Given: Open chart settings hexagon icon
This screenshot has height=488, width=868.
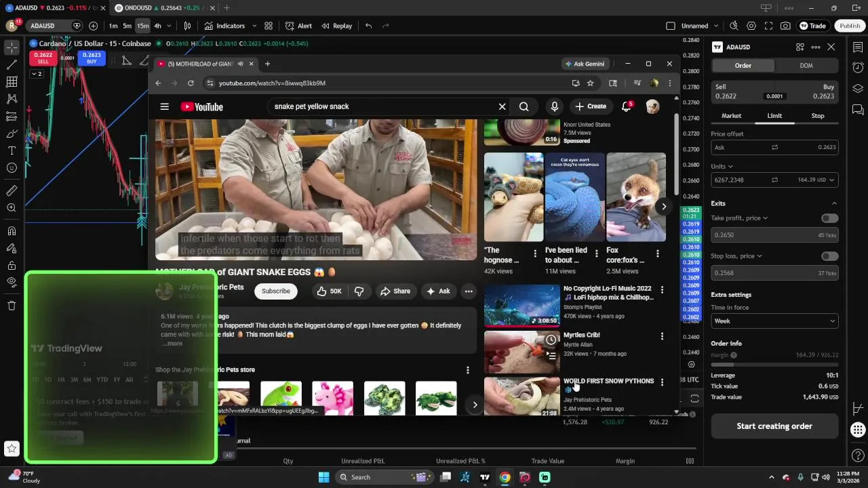Looking at the screenshot, I should coord(751,26).
